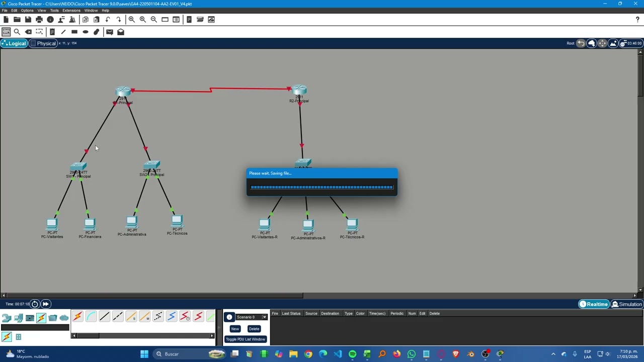Click the Root navigation label
The height and width of the screenshot is (362, 644).
coord(571,43)
